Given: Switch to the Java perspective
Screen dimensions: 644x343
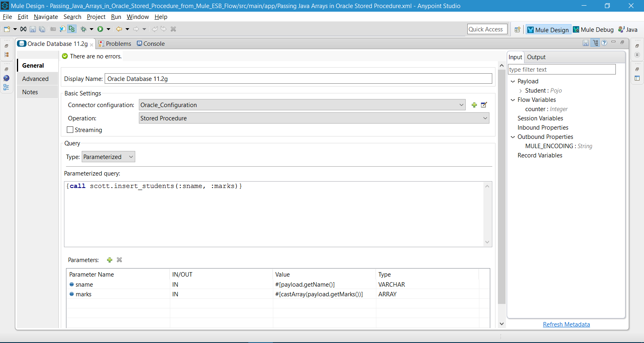Looking at the screenshot, I should point(628,29).
